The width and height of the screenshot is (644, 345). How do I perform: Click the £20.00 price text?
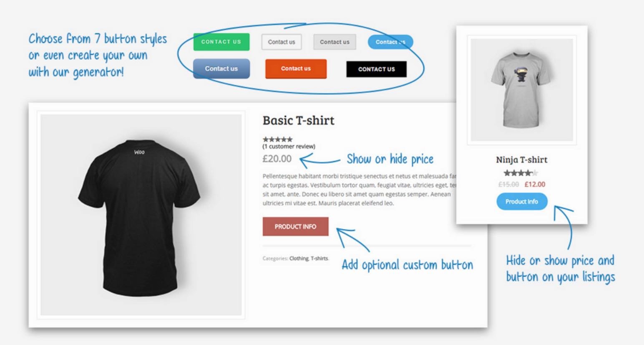click(x=277, y=159)
